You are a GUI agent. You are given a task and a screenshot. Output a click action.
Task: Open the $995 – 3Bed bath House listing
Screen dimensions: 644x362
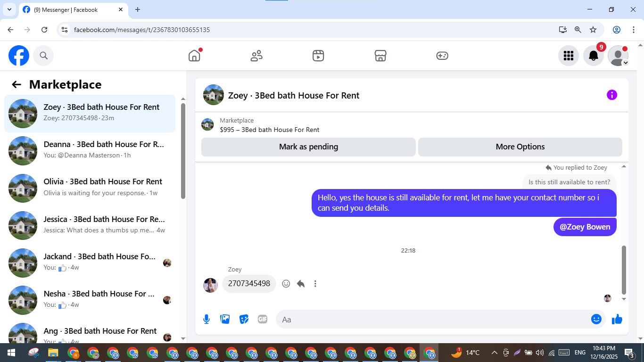tap(270, 130)
